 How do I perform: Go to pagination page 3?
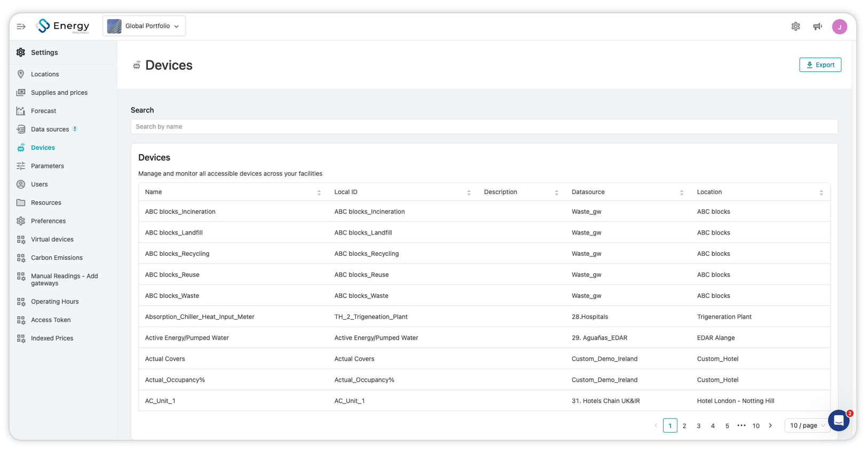pos(698,425)
